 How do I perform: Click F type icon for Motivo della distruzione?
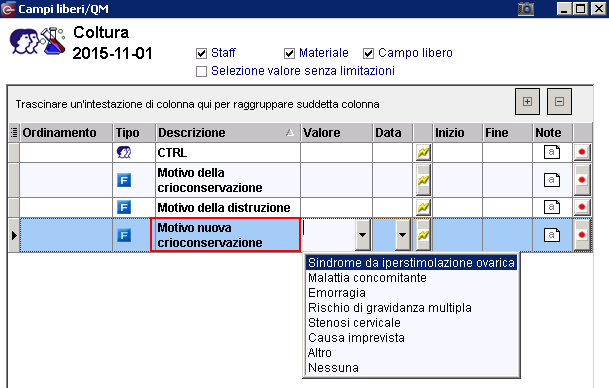point(124,207)
